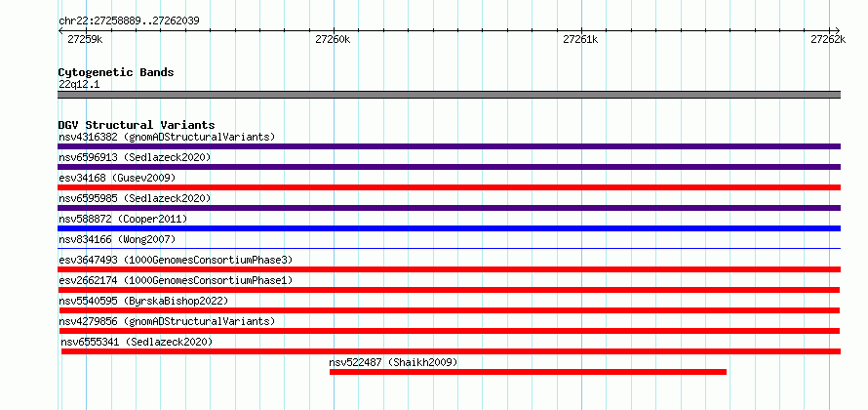Select the nsv4279856 red bar
This screenshot has width=868, height=410.
[449, 331]
